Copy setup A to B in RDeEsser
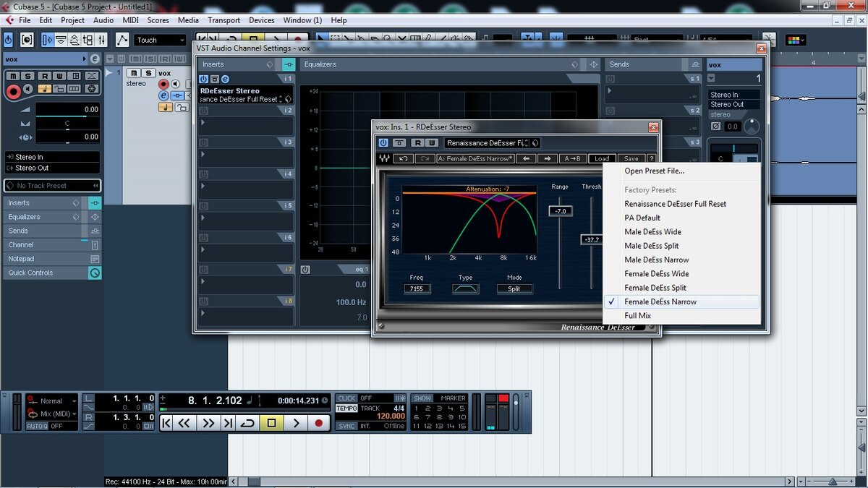The height and width of the screenshot is (488, 868). [572, 158]
